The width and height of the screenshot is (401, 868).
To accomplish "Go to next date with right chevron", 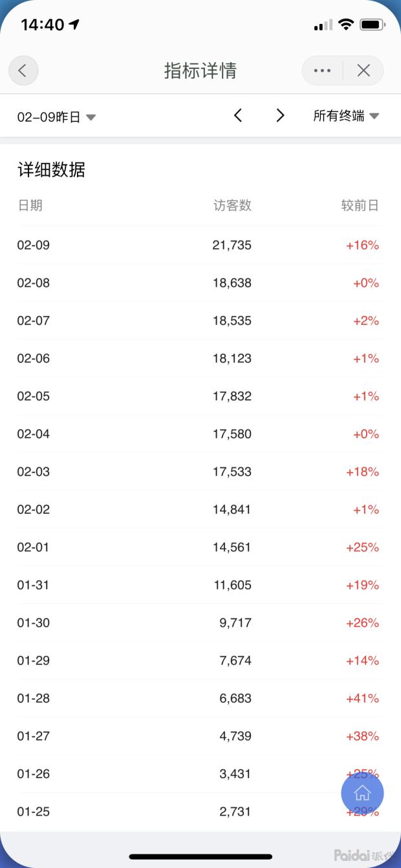I will [x=280, y=116].
